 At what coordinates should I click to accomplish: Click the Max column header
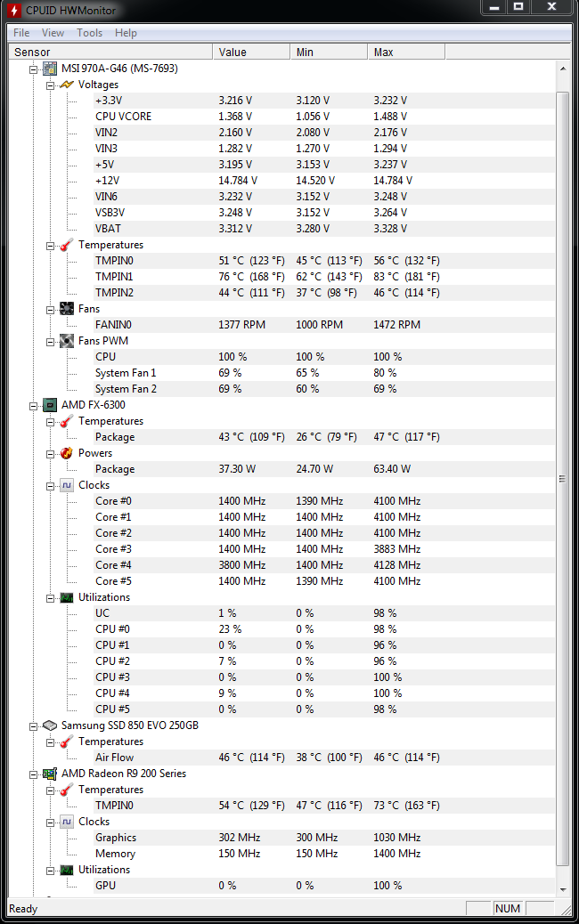click(406, 52)
